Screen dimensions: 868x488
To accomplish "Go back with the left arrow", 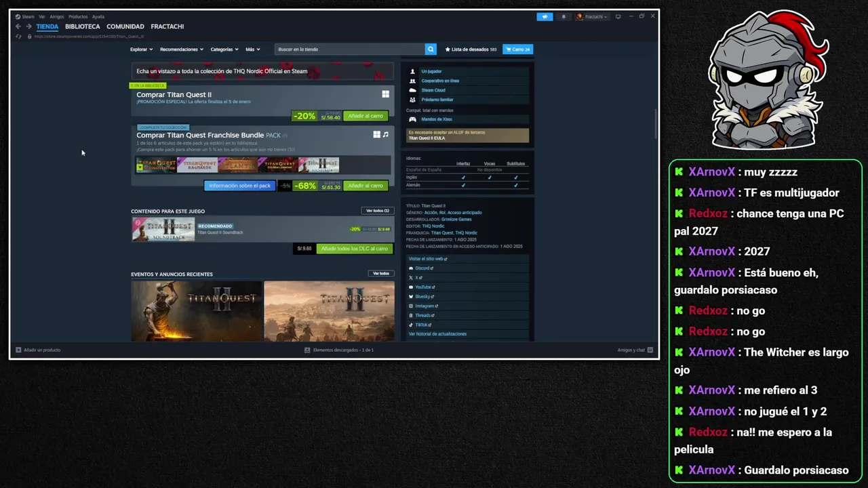I will pos(18,26).
